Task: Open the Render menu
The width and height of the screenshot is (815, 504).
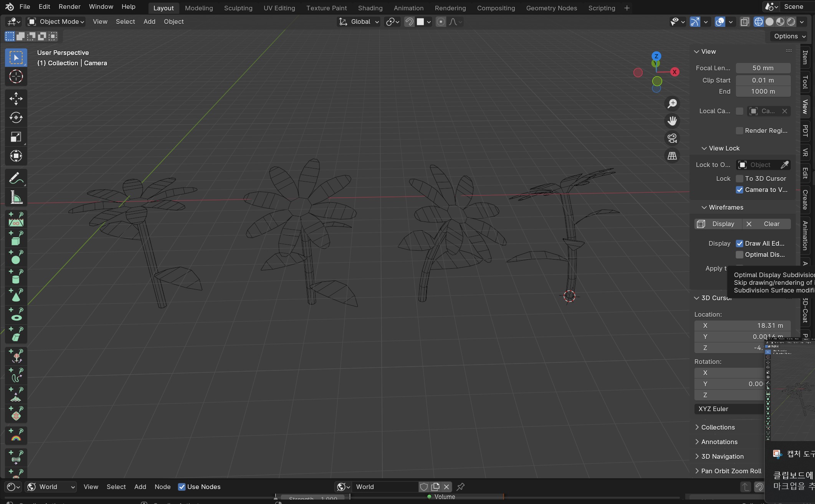Action: [x=69, y=7]
